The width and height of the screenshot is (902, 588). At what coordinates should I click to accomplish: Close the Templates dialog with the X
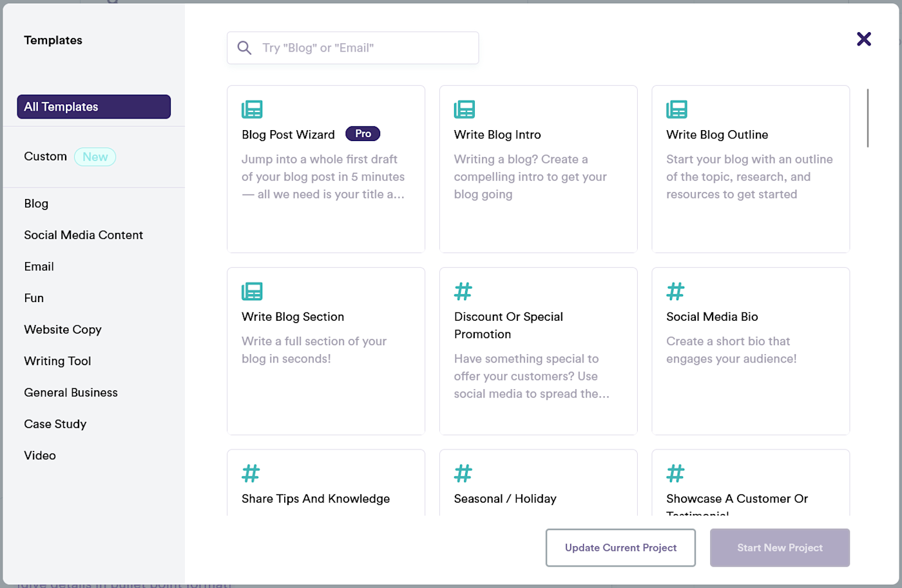(x=864, y=39)
